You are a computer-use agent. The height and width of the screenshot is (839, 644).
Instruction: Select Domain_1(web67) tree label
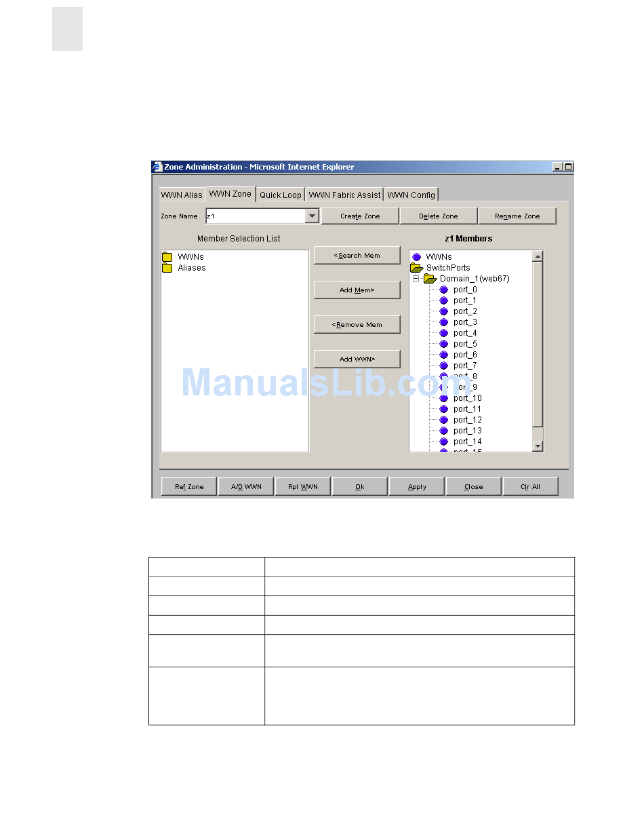tap(475, 279)
